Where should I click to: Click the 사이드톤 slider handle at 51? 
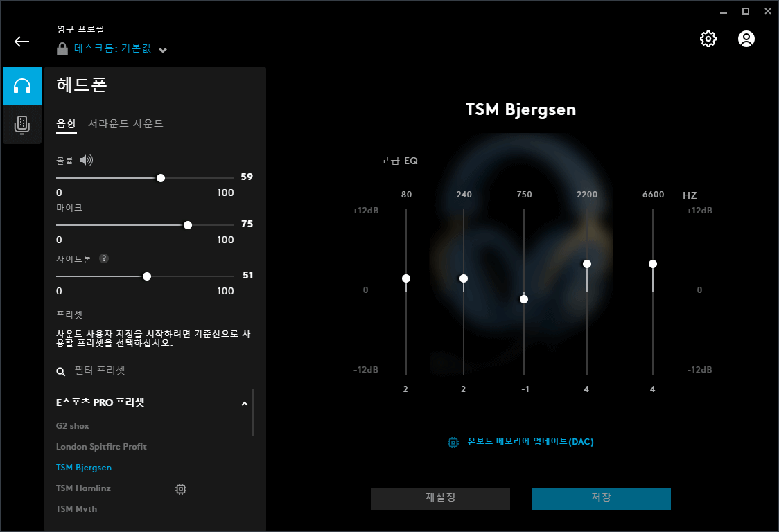pyautogui.click(x=147, y=276)
